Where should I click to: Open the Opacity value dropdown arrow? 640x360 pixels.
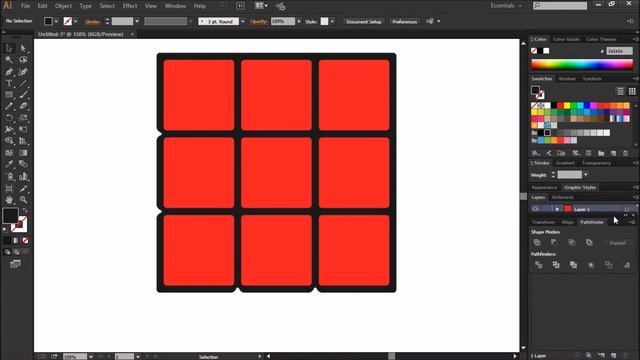click(x=299, y=21)
